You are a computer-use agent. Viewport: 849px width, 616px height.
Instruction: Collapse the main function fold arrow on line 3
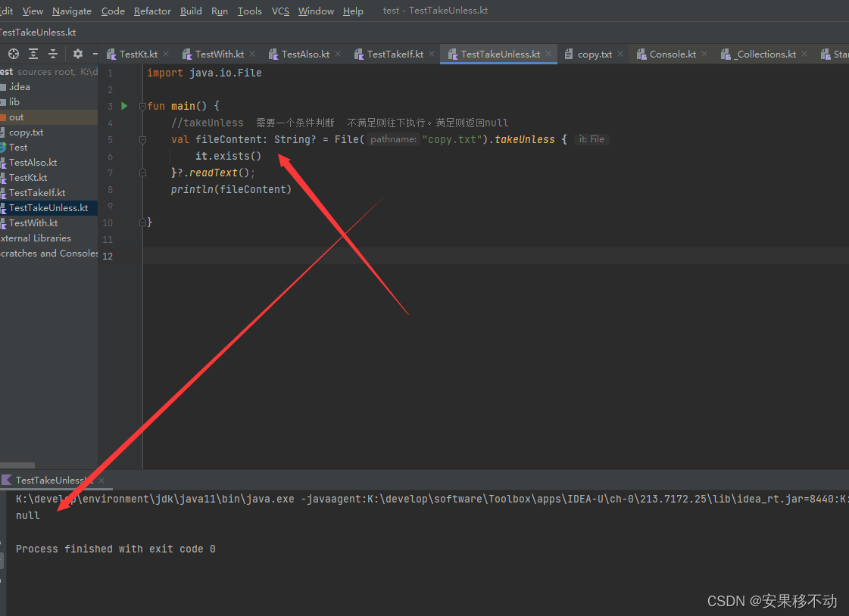[x=142, y=106]
